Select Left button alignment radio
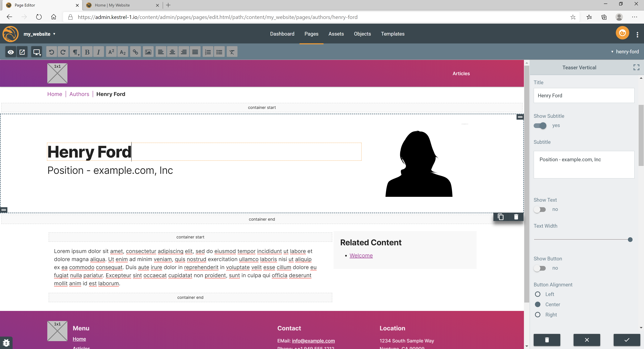644x349 pixels. [x=538, y=294]
